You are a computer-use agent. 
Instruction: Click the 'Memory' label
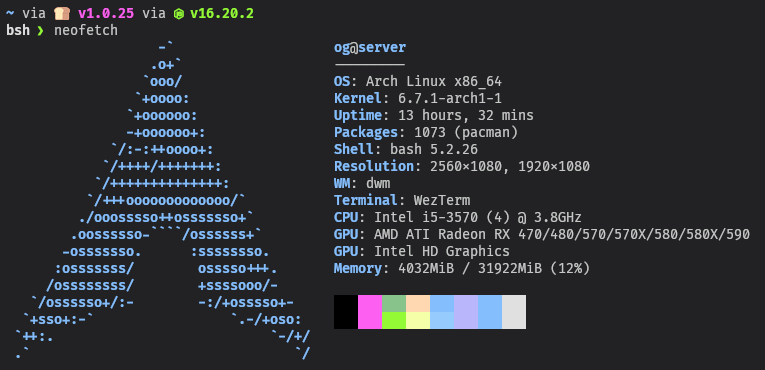(x=358, y=269)
